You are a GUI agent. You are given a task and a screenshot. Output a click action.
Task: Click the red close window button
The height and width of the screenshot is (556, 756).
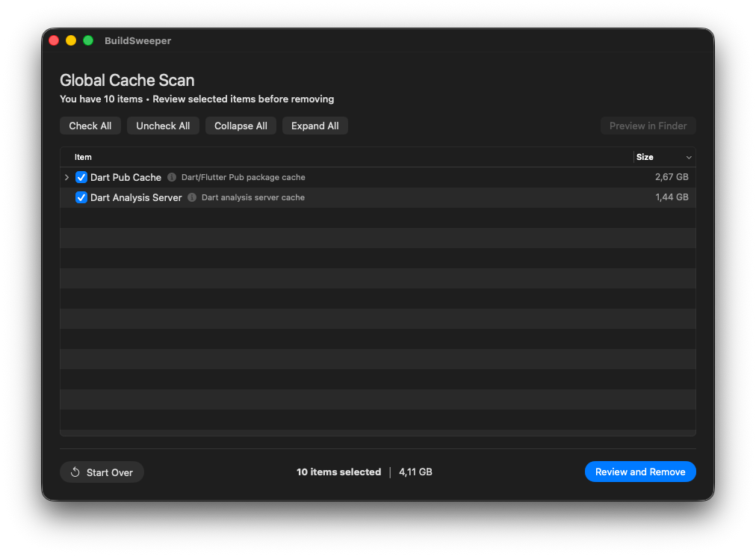tap(54, 40)
